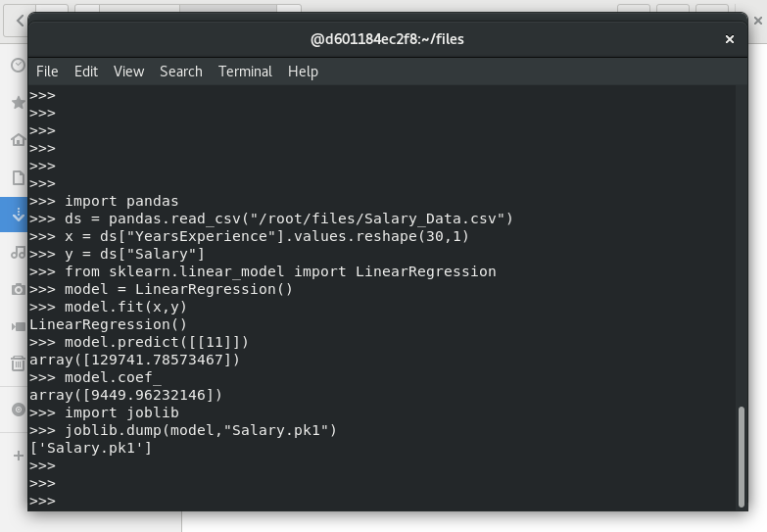767x532 pixels.
Task: Open the Edit menu
Action: (86, 72)
